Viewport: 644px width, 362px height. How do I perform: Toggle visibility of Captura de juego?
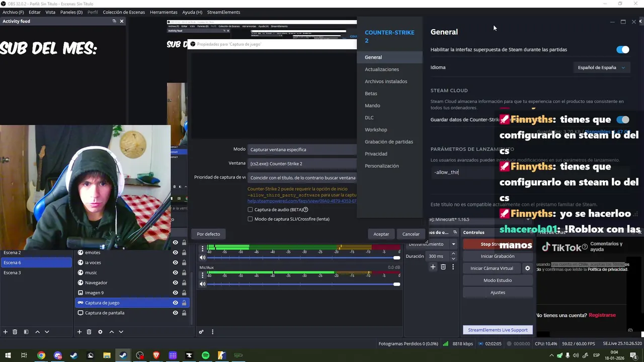[175, 303]
